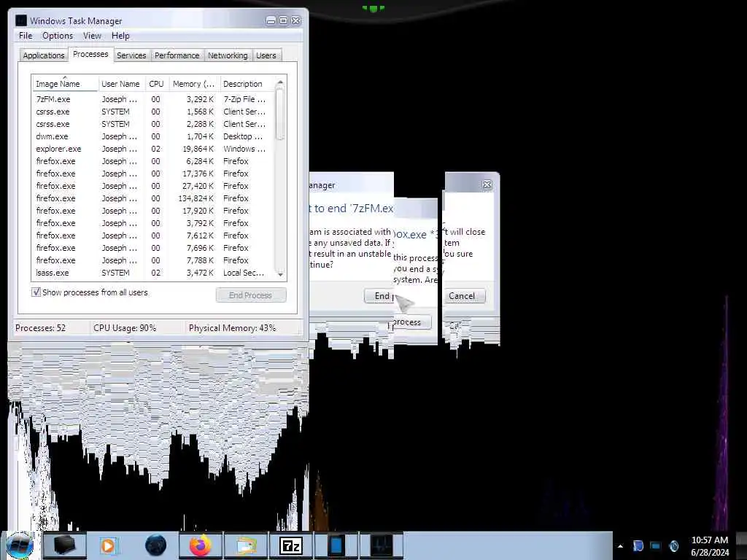This screenshot has width=747, height=560.
Task: Open Windows Media Player from the taskbar
Action: click(x=109, y=545)
